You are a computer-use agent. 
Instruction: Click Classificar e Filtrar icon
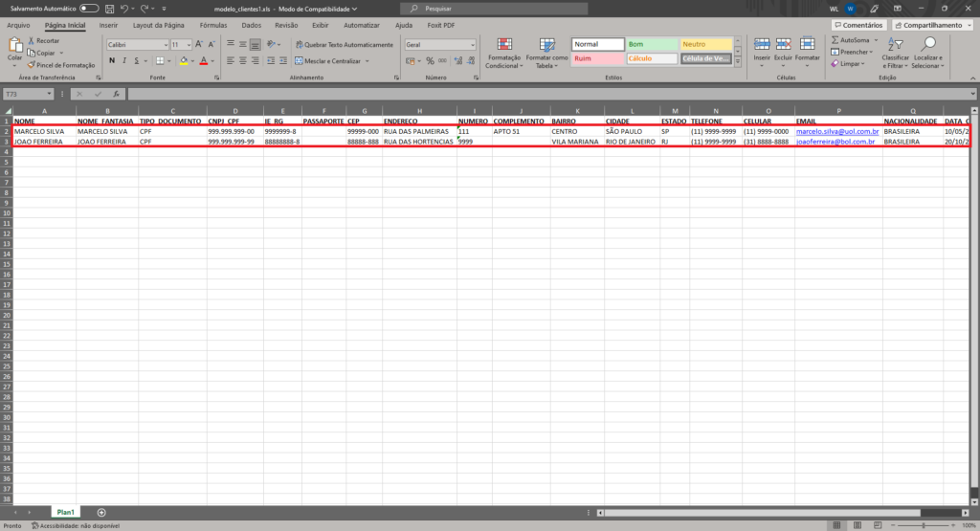point(895,44)
